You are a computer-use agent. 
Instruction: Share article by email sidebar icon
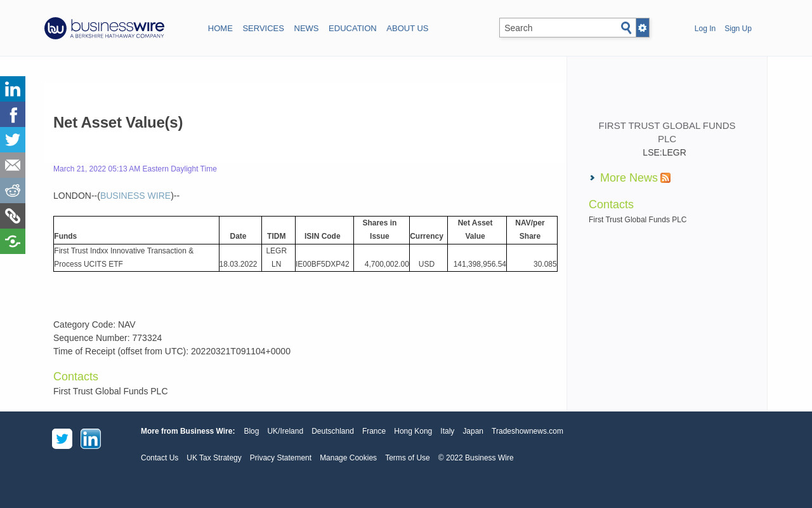tap(13, 165)
